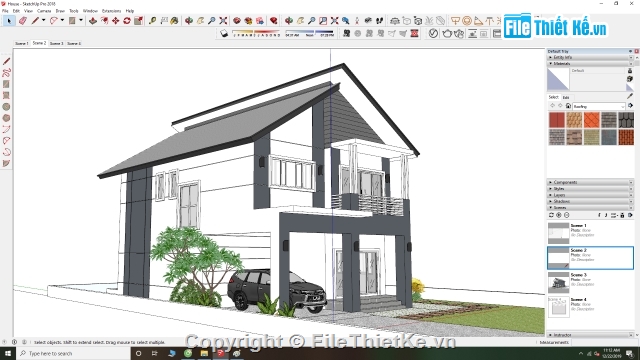
Task: Switch to the Scene 4 tab
Action: 74,43
